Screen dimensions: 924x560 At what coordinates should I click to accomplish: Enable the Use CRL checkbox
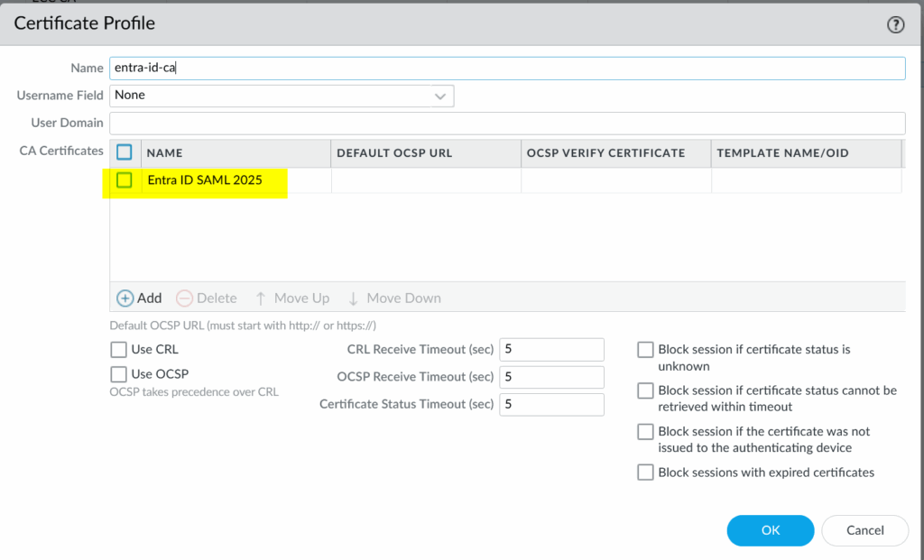click(118, 349)
